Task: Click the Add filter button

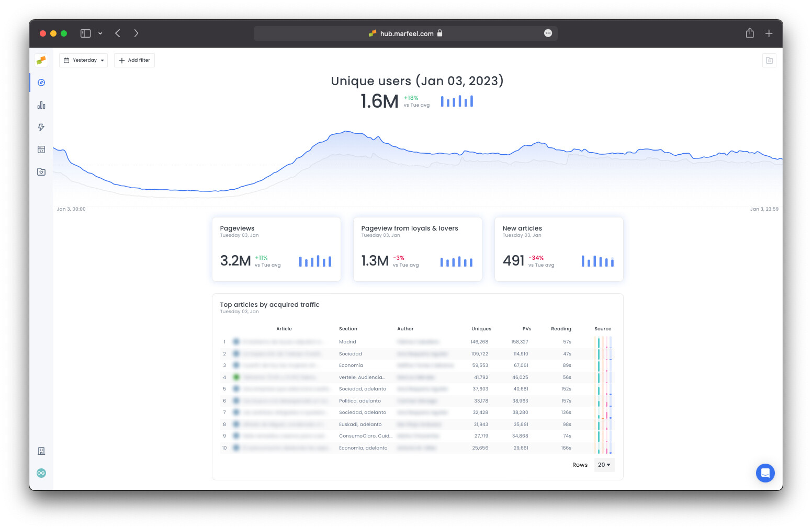Action: pos(134,60)
